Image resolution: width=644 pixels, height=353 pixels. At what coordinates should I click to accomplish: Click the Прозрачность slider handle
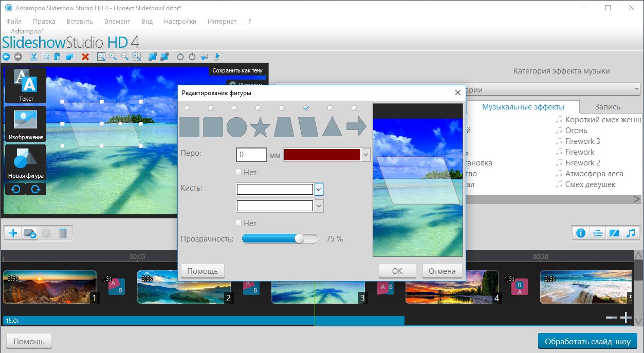point(299,239)
